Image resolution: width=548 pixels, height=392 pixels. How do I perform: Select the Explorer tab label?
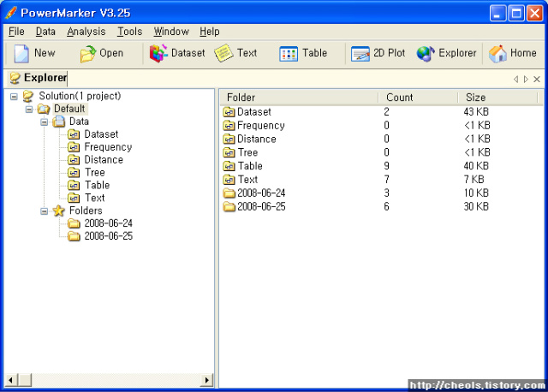tap(45, 78)
